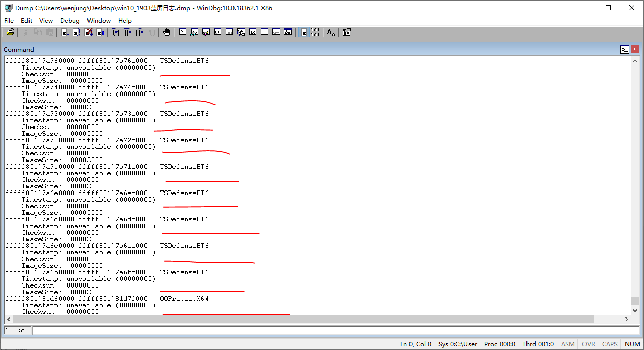This screenshot has width=644, height=350.
Task: Open the Command window icon
Action: [x=183, y=32]
